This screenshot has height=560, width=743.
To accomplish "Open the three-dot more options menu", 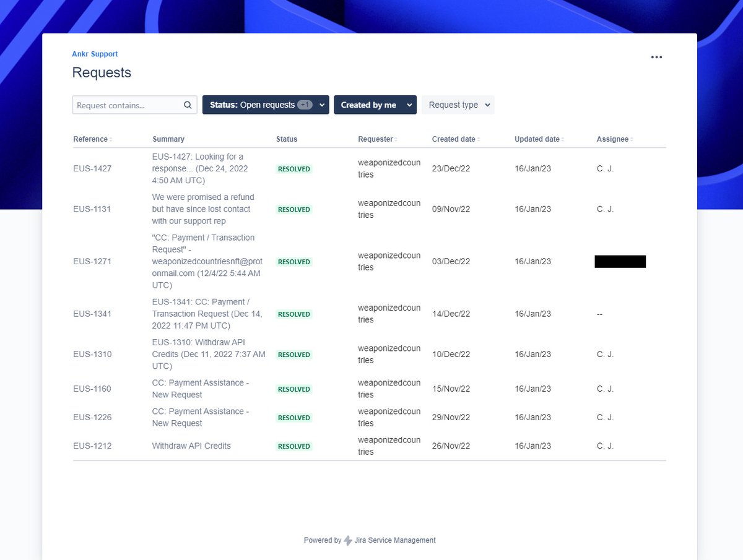I will click(656, 57).
